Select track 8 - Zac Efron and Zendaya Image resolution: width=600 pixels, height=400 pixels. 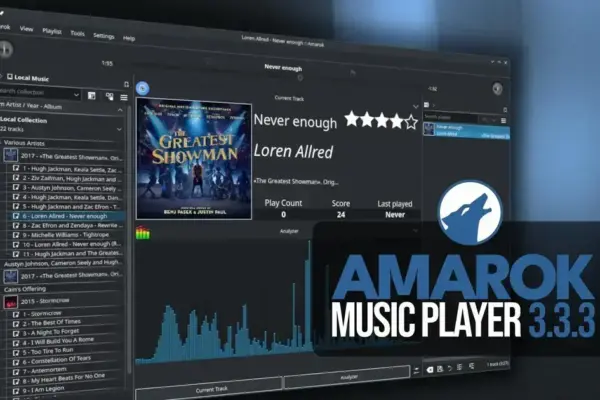pyautogui.click(x=67, y=225)
